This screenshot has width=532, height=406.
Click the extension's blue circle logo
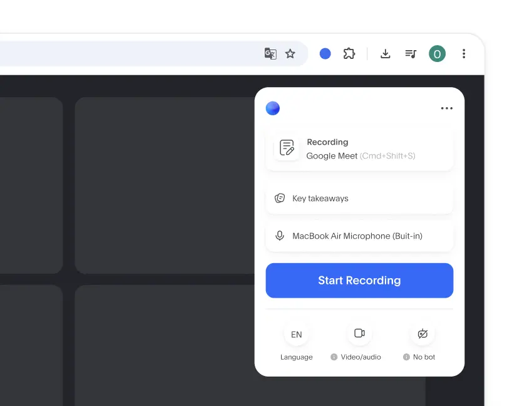click(273, 108)
